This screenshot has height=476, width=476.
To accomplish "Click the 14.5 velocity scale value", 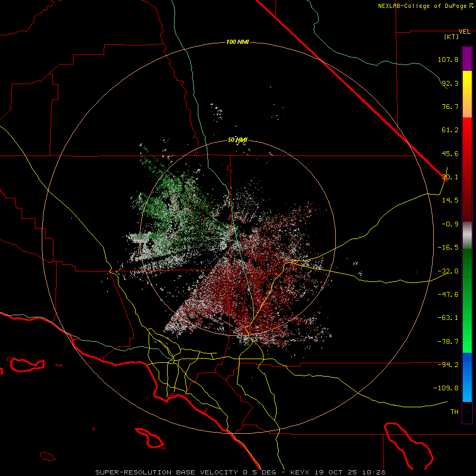I will coord(450,200).
